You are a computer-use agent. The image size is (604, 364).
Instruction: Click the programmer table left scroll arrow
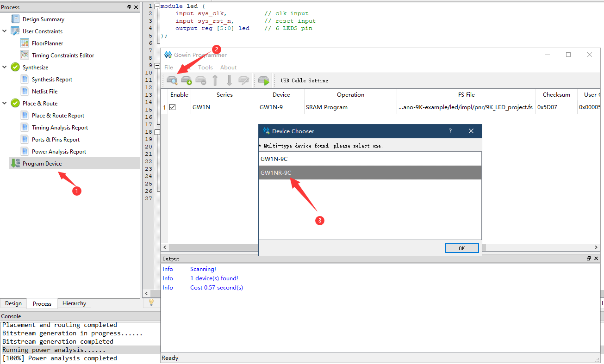[x=165, y=247]
